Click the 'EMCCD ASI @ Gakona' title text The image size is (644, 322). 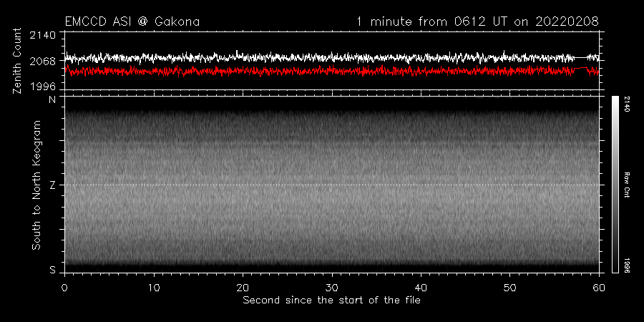(x=132, y=21)
